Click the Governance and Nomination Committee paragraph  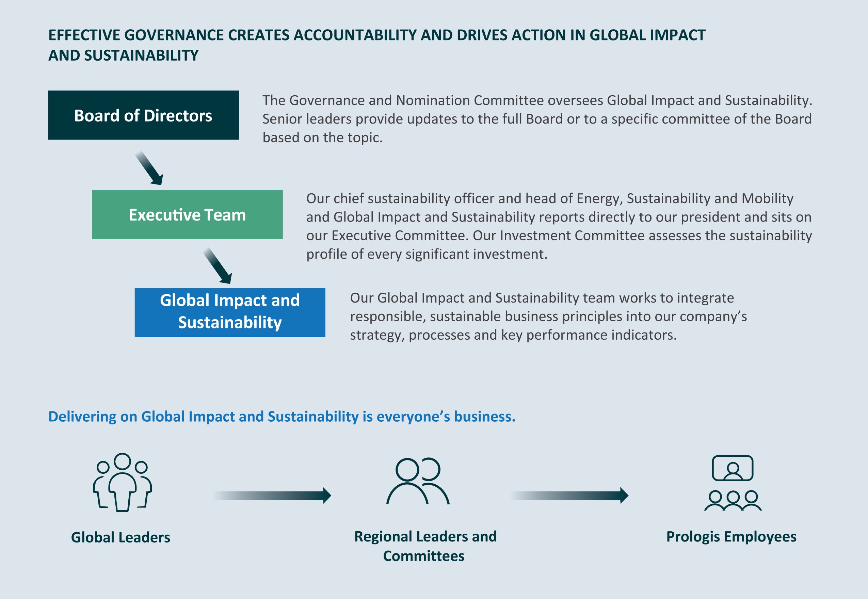coord(537,119)
